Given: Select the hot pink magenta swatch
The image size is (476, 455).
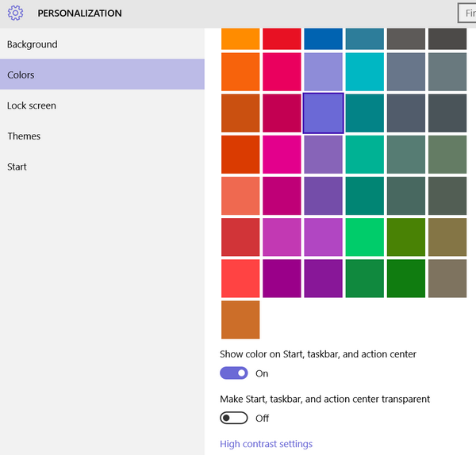Looking at the screenshot, I should pos(282,155).
